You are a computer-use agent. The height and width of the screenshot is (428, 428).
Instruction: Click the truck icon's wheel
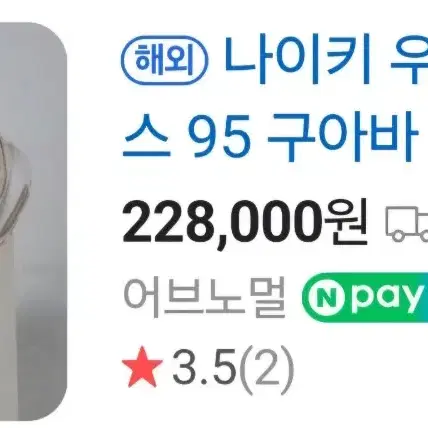point(397,235)
